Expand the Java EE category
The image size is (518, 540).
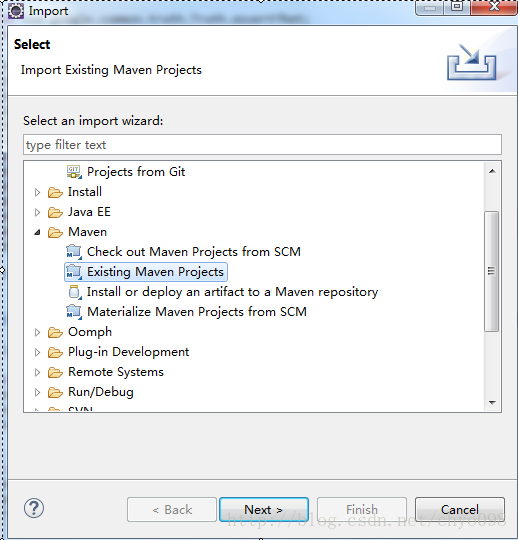tap(38, 212)
